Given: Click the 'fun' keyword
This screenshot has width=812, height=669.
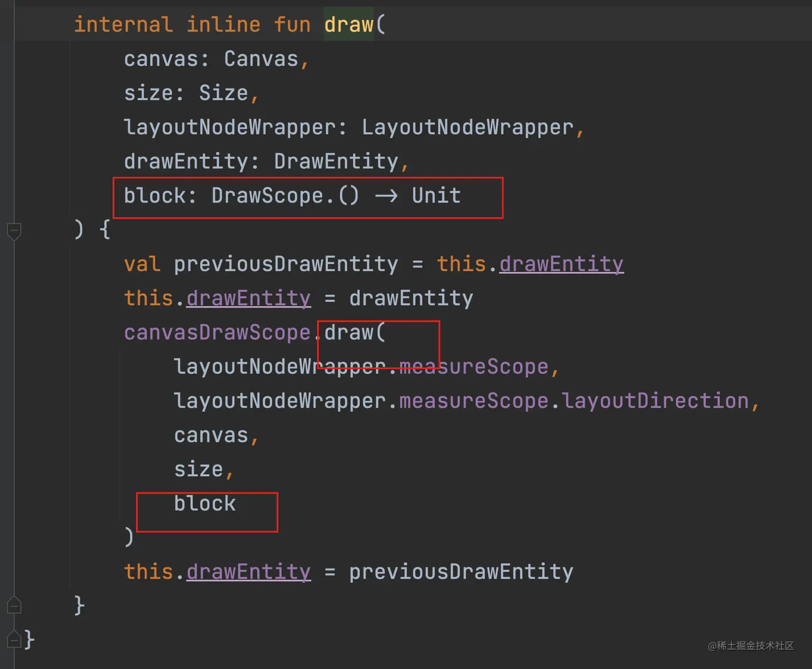Looking at the screenshot, I should click(292, 25).
